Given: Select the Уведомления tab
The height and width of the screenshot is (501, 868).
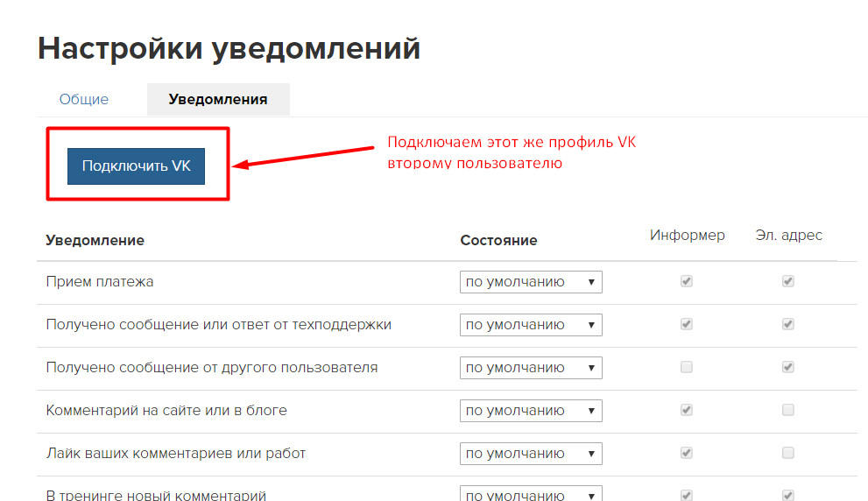Looking at the screenshot, I should coord(218,99).
